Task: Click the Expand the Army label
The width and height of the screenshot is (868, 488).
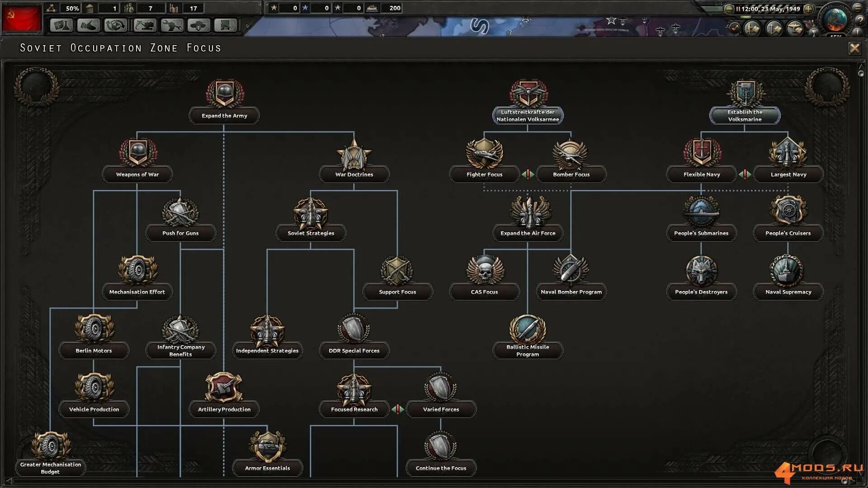Action: point(225,116)
